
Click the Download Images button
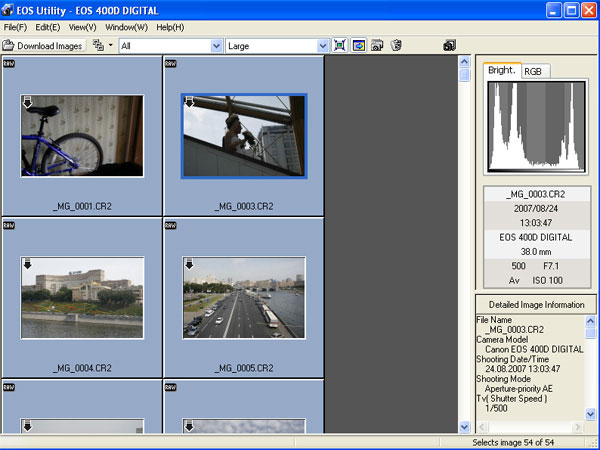point(43,46)
